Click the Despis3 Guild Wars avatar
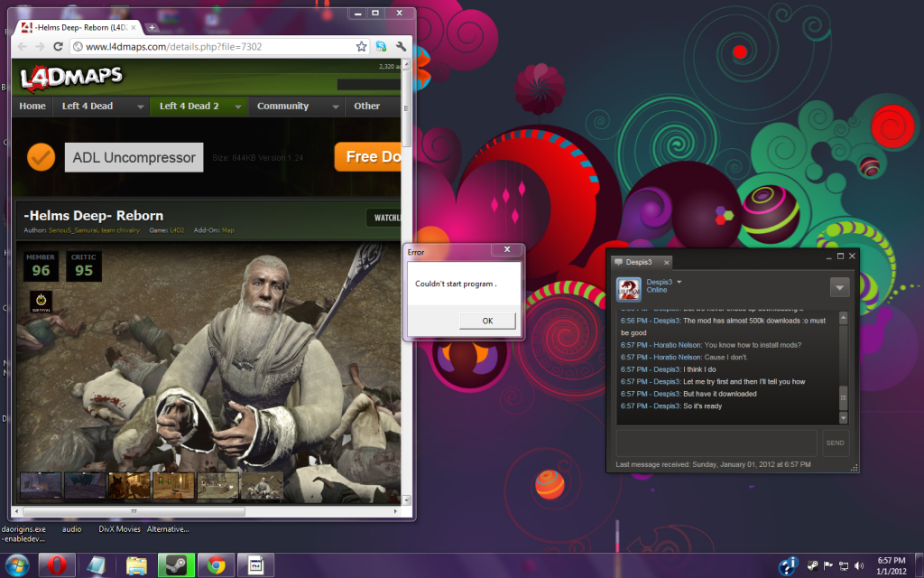Screen dimensions: 924x578 (x=629, y=290)
